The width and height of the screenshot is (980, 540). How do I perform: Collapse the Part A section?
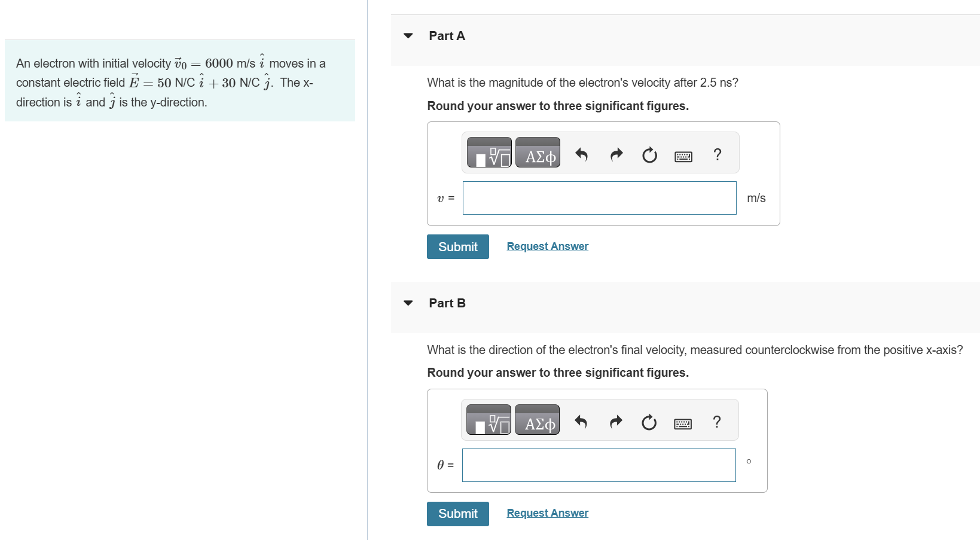point(408,36)
